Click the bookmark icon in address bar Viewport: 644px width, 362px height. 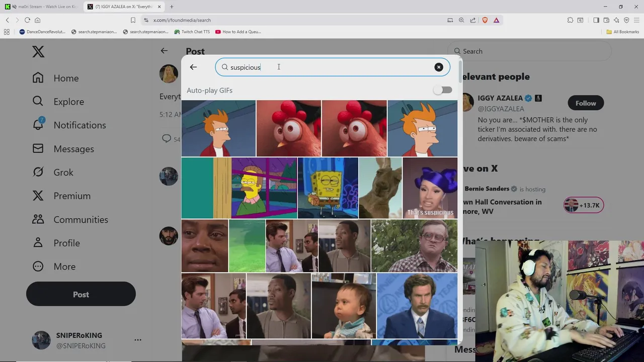tap(133, 20)
